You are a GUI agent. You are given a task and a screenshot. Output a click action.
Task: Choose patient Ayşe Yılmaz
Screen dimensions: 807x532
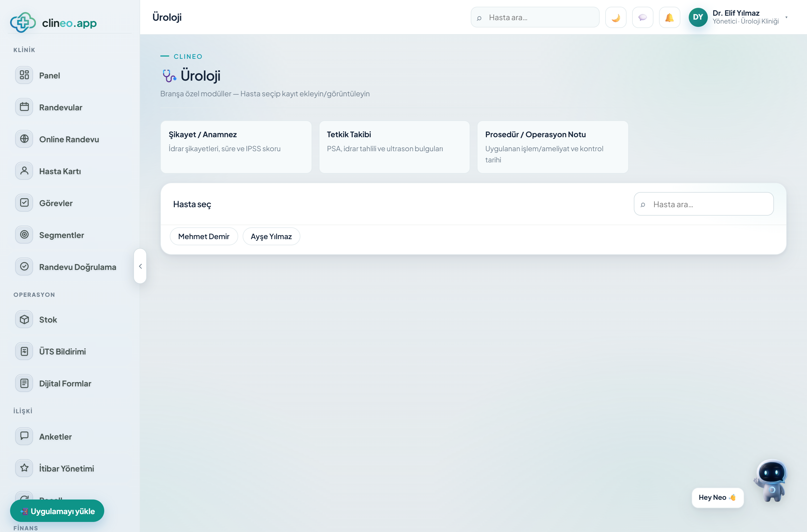tap(271, 236)
